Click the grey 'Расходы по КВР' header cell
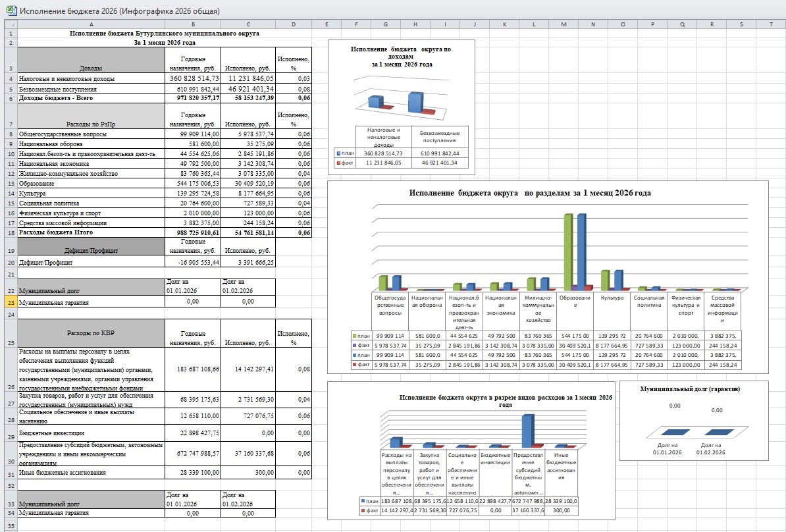Image resolution: width=786 pixels, height=532 pixels. 91,333
